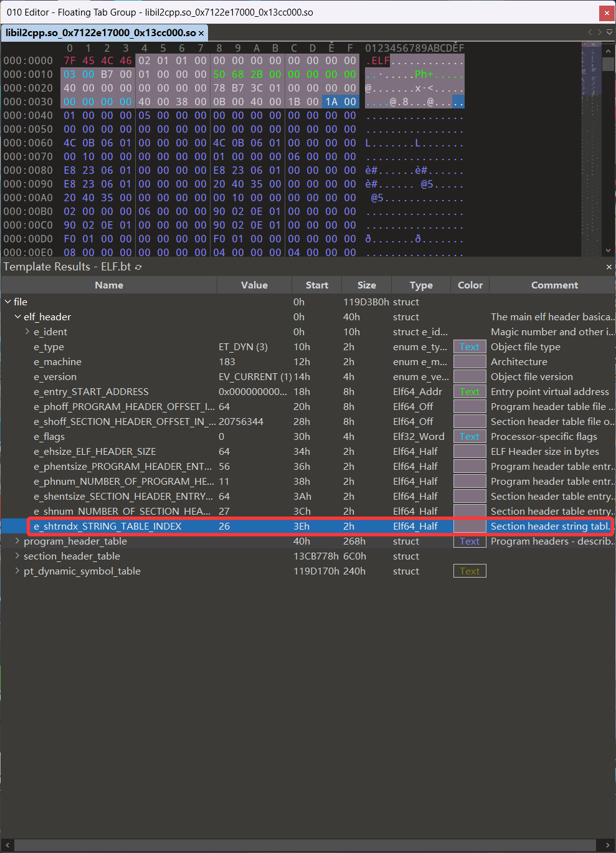This screenshot has width=616, height=853.
Task: Click hex byte 7F at row 000:0000
Action: (x=70, y=60)
